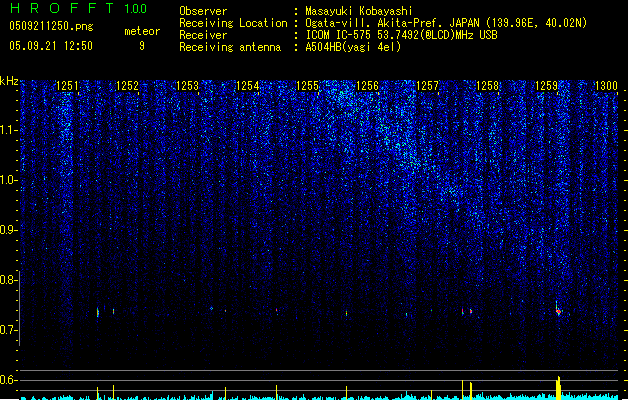Click the 1251 time marker

[67, 86]
